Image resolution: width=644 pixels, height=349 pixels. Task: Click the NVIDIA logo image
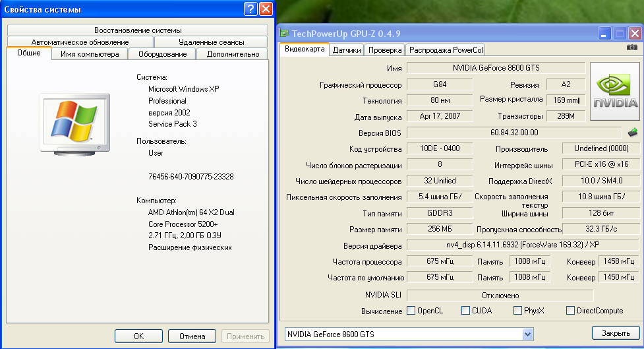pos(614,91)
